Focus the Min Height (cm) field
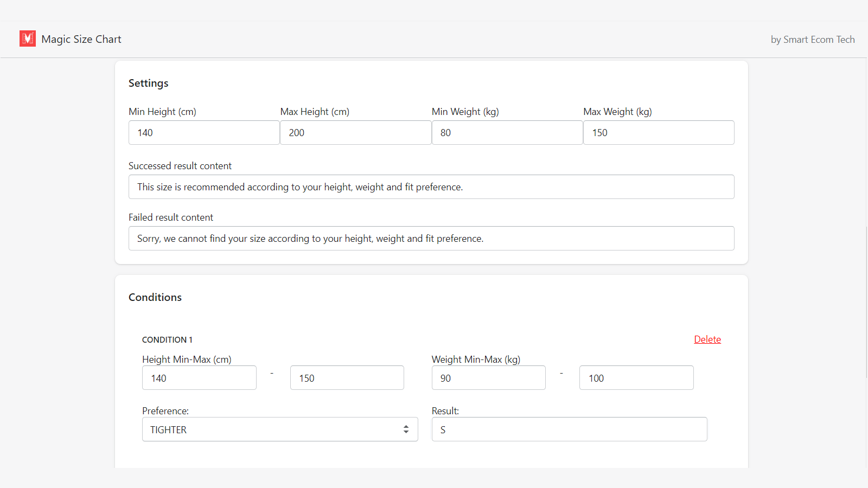 204,133
